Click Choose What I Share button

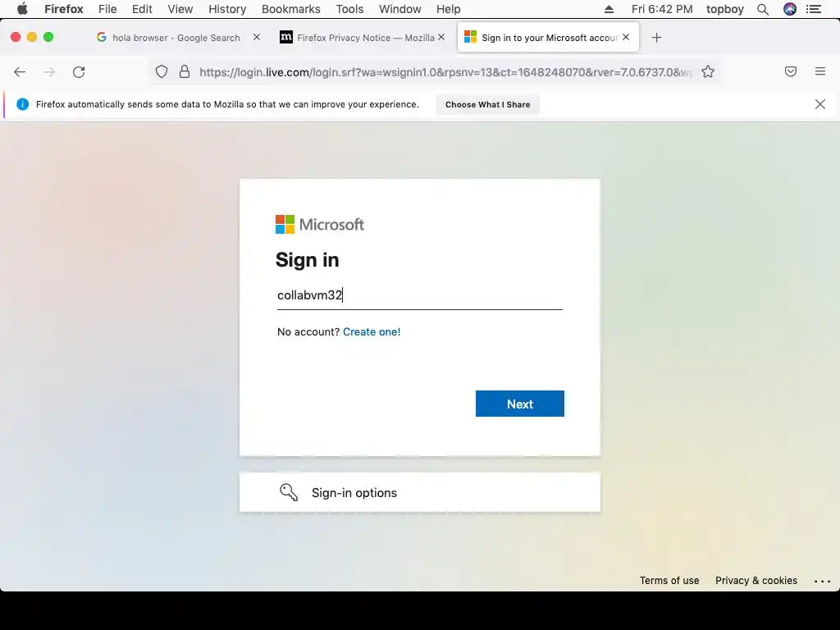point(487,104)
